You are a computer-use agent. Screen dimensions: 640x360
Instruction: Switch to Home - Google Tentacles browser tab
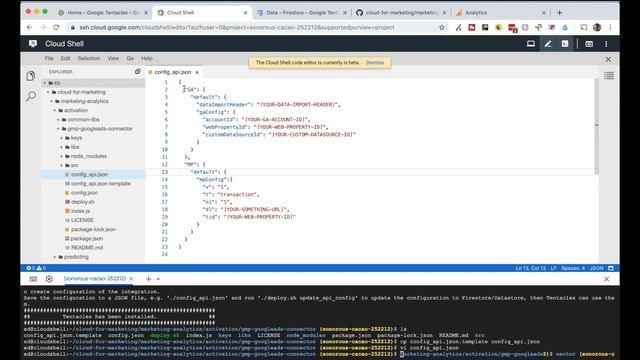click(x=103, y=13)
